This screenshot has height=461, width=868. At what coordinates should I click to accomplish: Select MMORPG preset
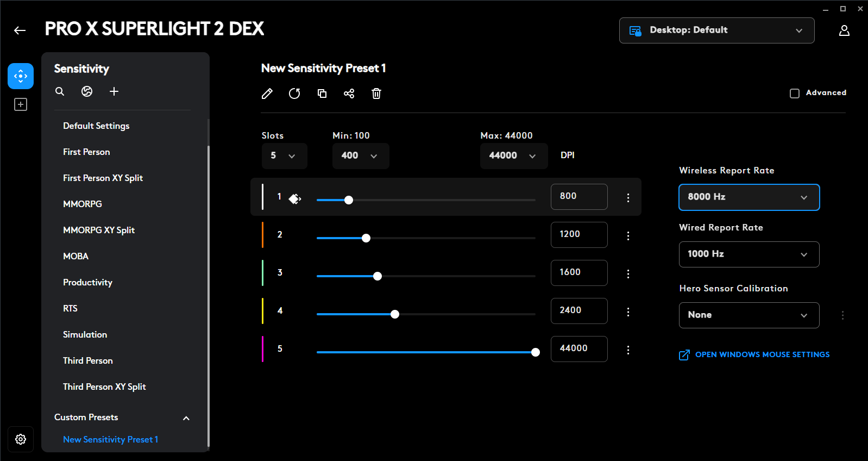tap(83, 204)
